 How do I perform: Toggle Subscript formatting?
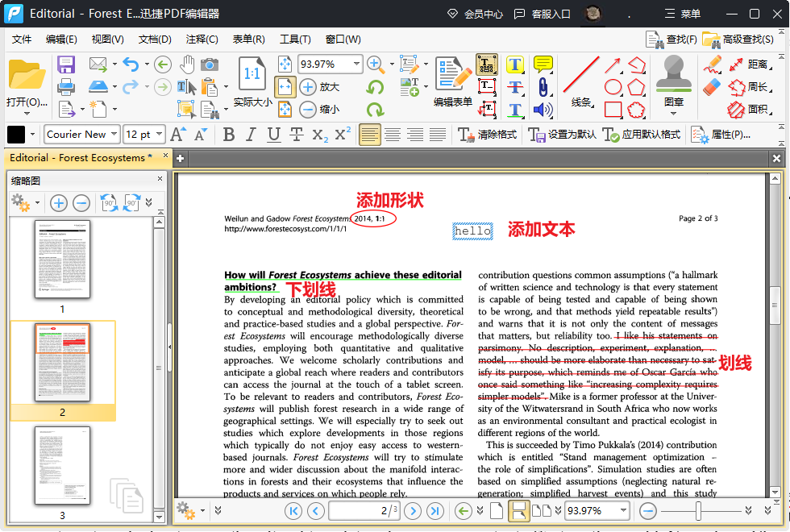tap(319, 135)
